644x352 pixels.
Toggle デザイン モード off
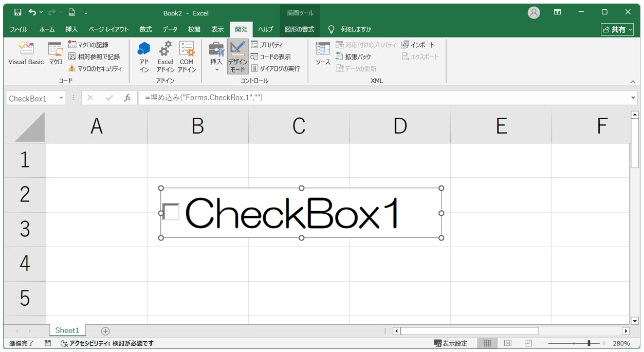coord(237,57)
